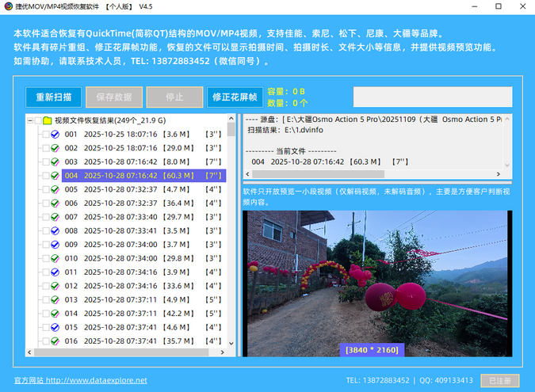Click the green status icon of file 006
The height and width of the screenshot is (392, 535).
click(x=55, y=203)
